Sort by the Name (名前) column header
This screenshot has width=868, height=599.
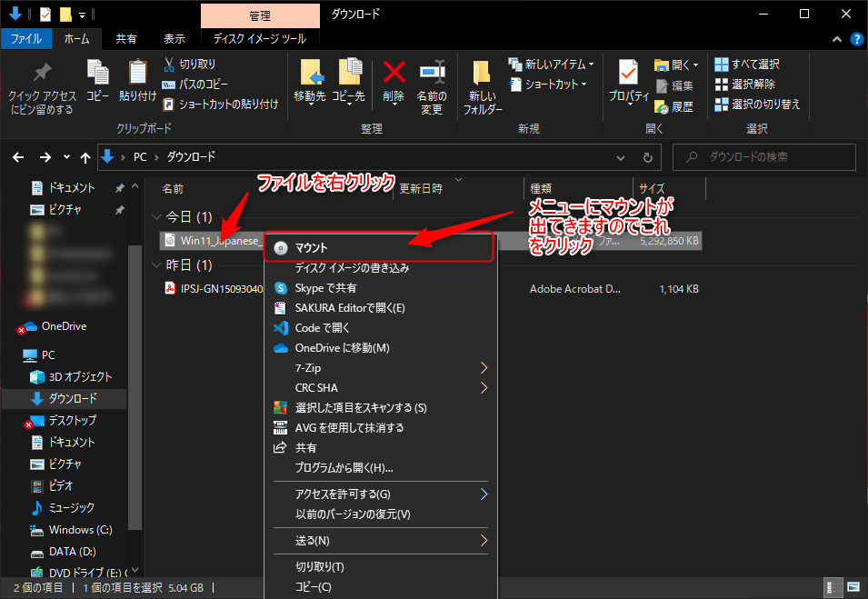pos(173,189)
